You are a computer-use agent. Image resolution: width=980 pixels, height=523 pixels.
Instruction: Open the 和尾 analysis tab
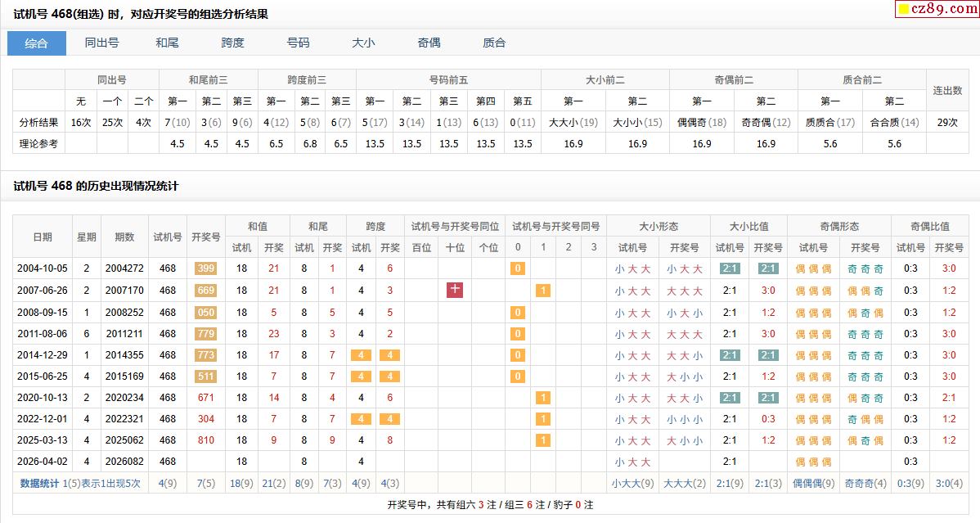tap(167, 43)
